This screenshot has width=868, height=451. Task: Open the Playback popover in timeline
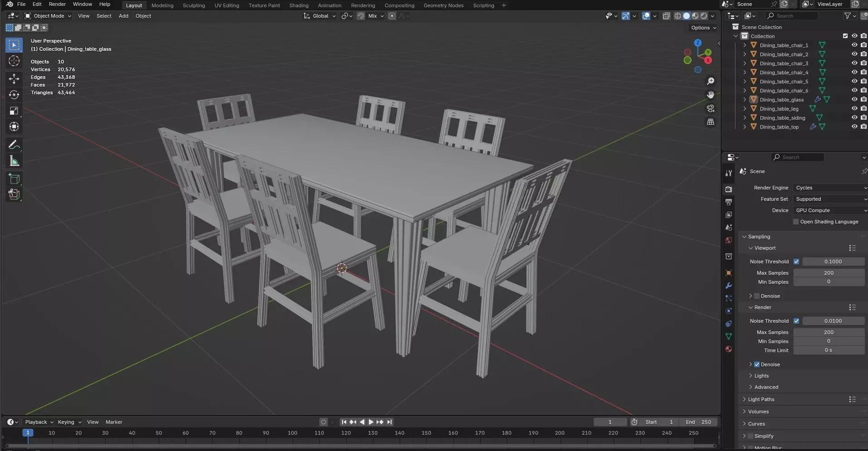[39, 422]
